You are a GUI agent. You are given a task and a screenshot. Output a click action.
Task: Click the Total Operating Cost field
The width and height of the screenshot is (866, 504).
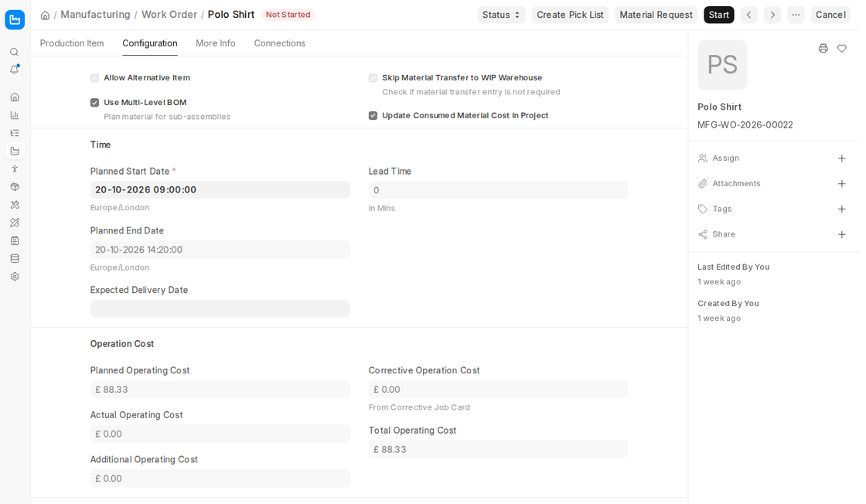[x=498, y=449]
